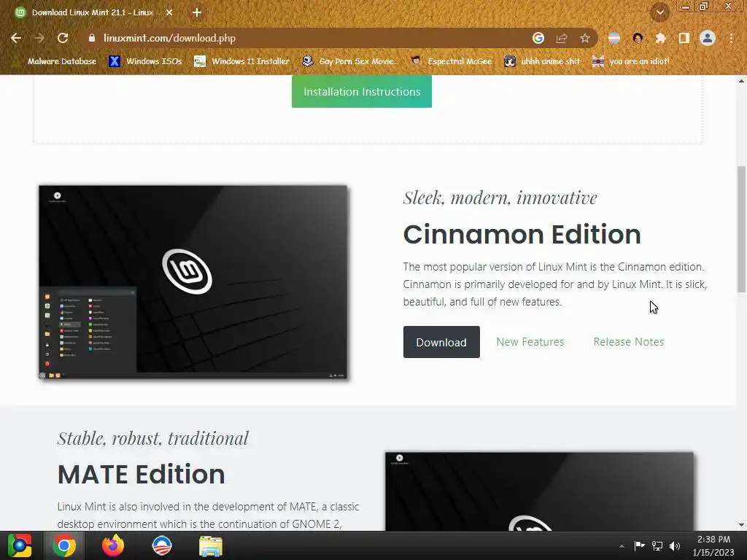Open the New Features link
The height and width of the screenshot is (560, 747).
pos(530,342)
